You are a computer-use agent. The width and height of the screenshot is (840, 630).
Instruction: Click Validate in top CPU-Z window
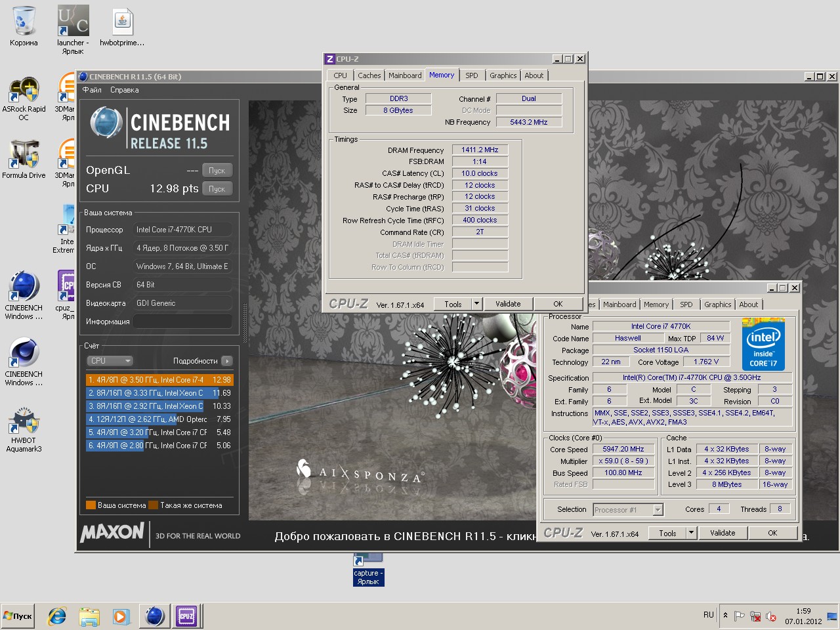pos(508,304)
